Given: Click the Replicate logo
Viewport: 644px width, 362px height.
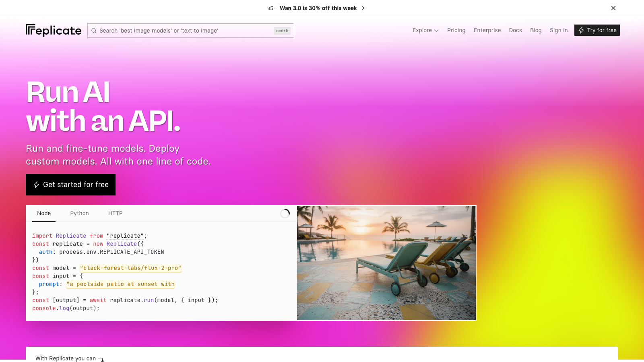Looking at the screenshot, I should pos(54,30).
